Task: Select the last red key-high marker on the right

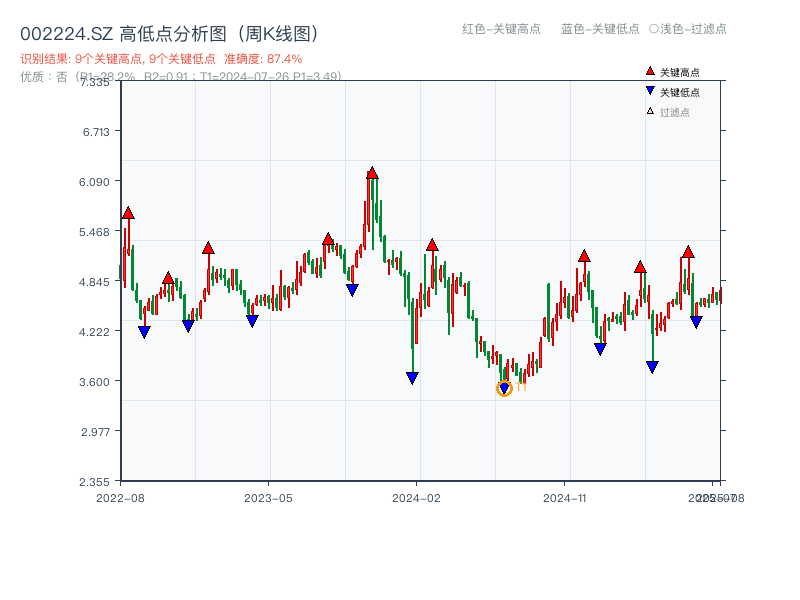Action: (688, 252)
